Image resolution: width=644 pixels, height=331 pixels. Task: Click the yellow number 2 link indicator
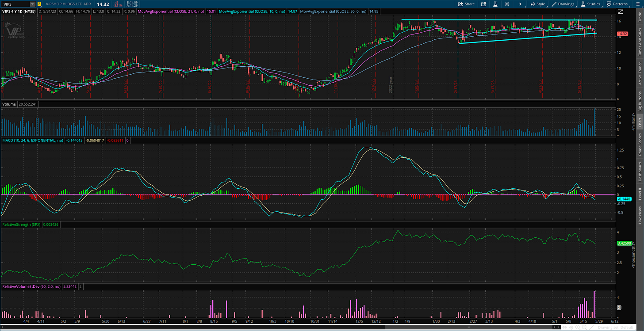tap(39, 4)
